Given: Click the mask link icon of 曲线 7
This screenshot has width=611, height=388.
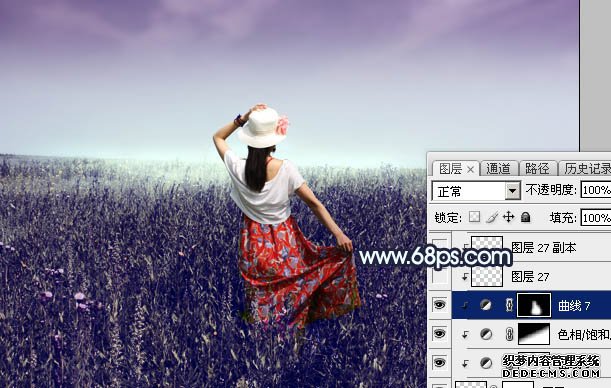Looking at the screenshot, I should click(x=509, y=305).
